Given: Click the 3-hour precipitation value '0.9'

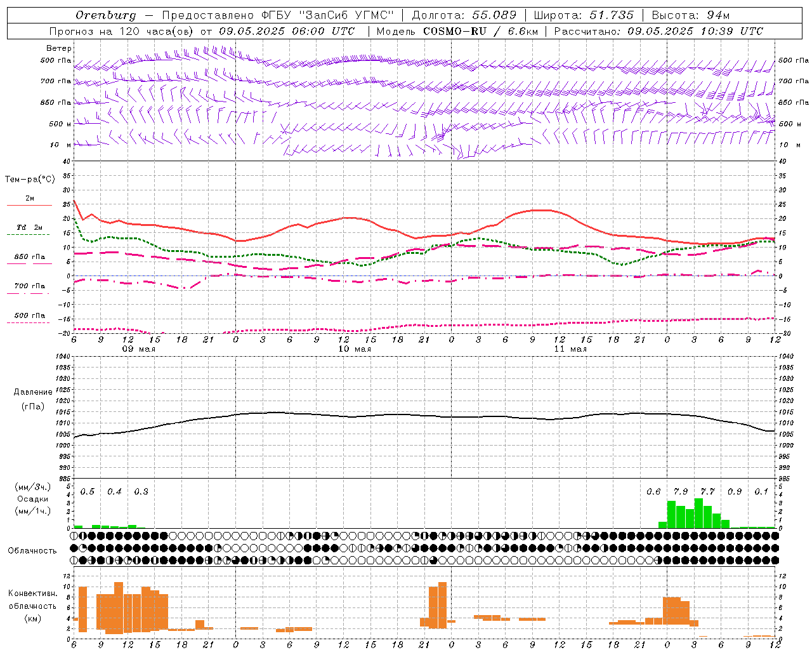Looking at the screenshot, I should point(735,492).
